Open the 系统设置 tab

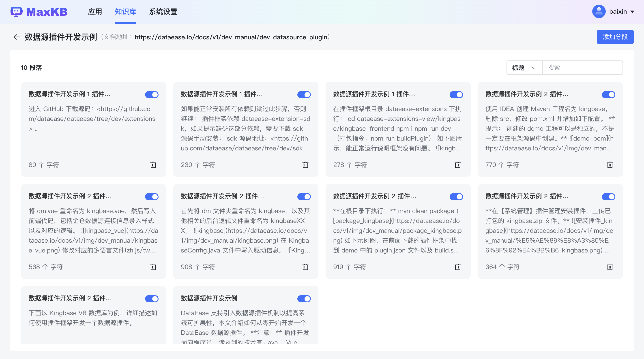(x=163, y=12)
